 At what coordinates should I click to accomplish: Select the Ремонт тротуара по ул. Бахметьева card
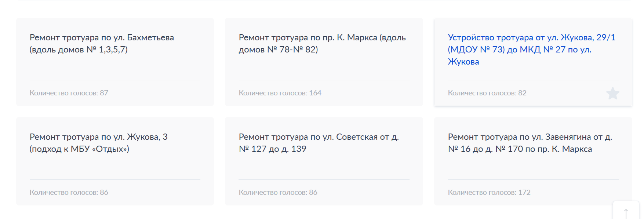click(114, 62)
